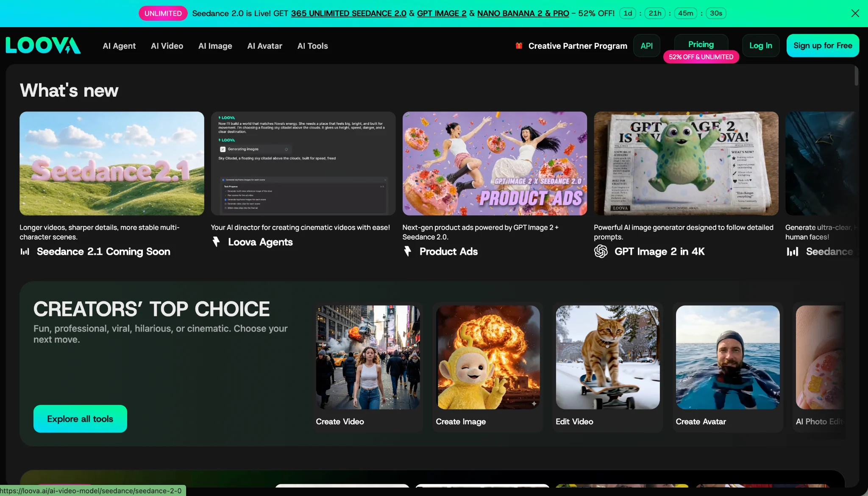Screen dimensions: 868x496
Task: Click the 'Powerful AI image generator' description text
Action: pos(684,232)
